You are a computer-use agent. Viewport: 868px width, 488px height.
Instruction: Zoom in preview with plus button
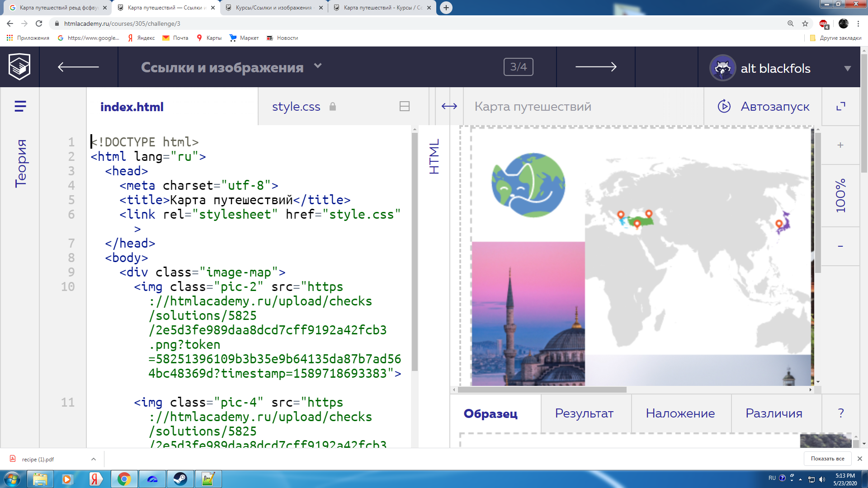(x=840, y=145)
